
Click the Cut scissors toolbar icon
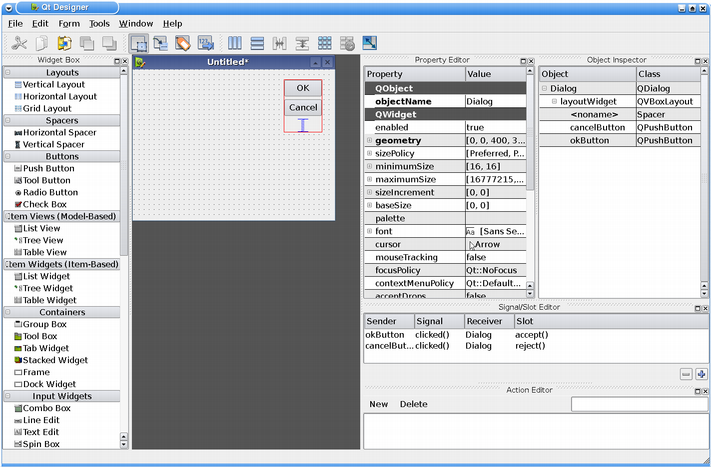(x=19, y=43)
